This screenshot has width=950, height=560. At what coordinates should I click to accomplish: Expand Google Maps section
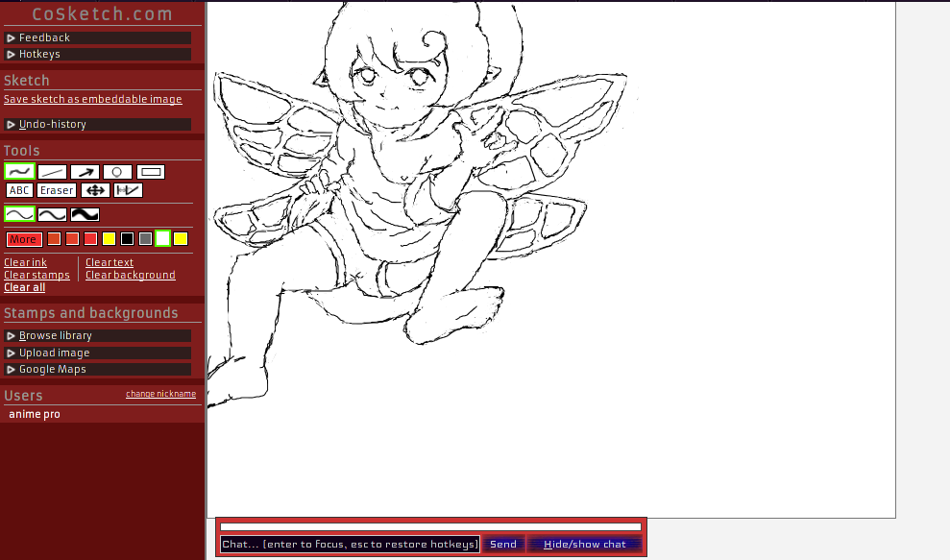pyautogui.click(x=98, y=369)
